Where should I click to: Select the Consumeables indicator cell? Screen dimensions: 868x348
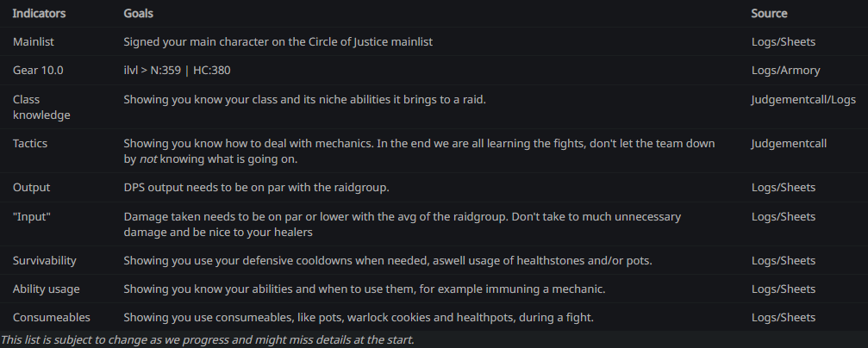point(52,318)
